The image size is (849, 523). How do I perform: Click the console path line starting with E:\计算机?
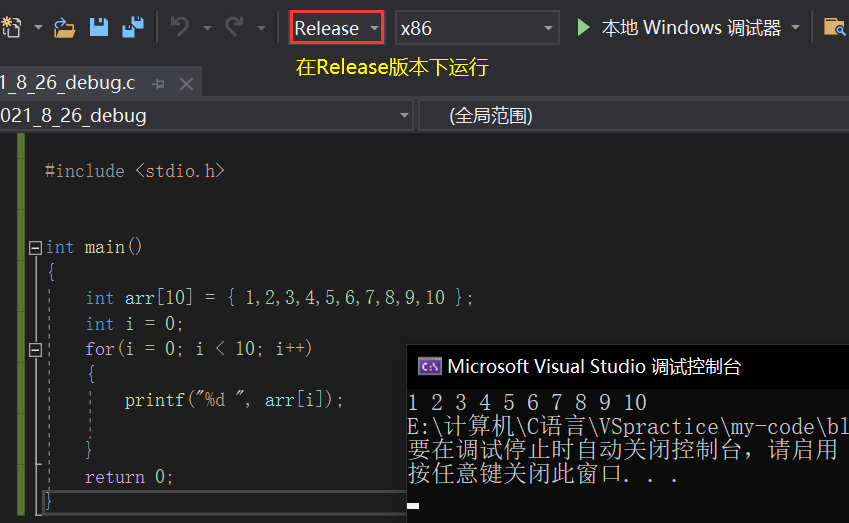tap(628, 427)
